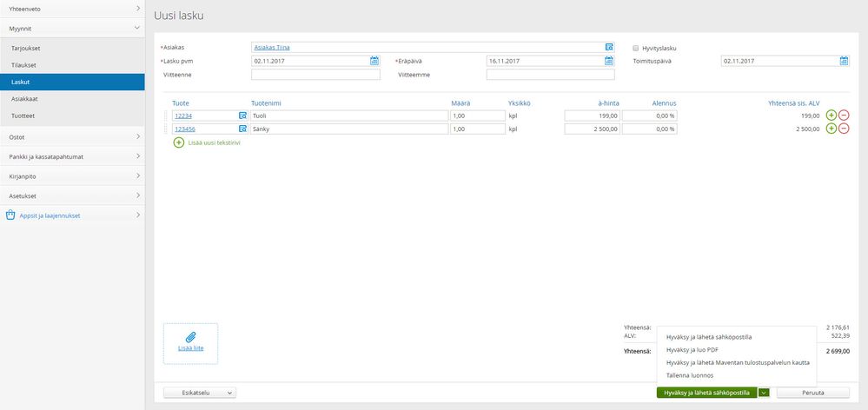Click the Viitteenne input field
Viewport: 868px width, 410px height.
(x=315, y=74)
